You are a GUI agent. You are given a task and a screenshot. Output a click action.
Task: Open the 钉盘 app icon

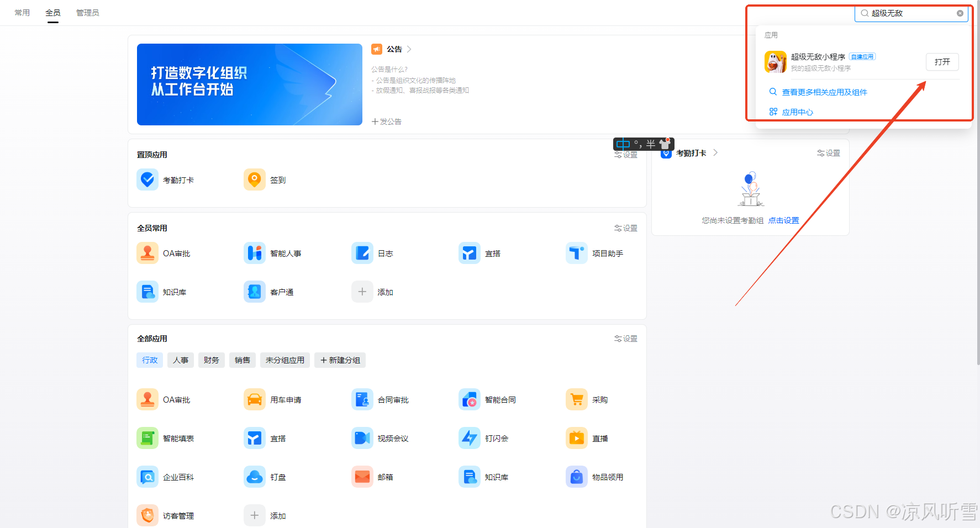pyautogui.click(x=255, y=477)
